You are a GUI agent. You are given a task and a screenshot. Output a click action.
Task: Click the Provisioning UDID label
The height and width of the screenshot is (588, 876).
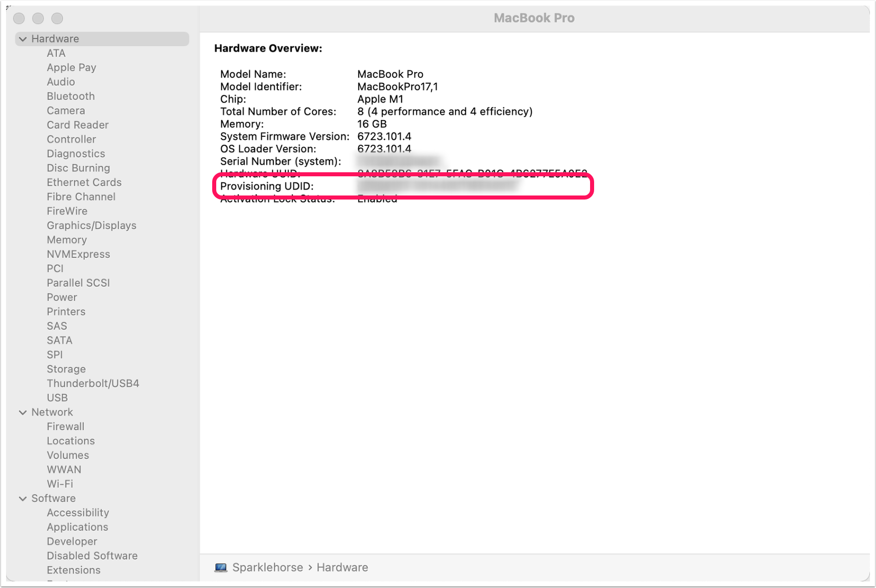pos(267,186)
